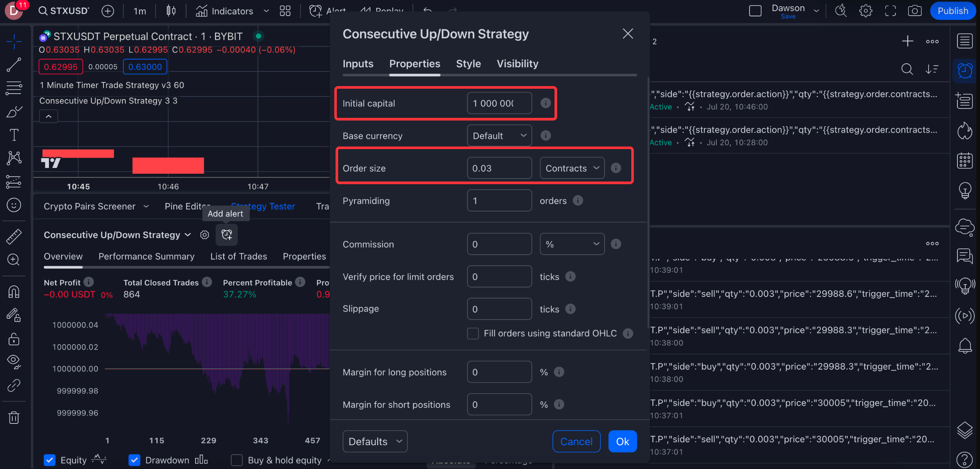Enable Fill orders using standard OHLC
Viewport: 980px width, 469px height.
click(473, 333)
